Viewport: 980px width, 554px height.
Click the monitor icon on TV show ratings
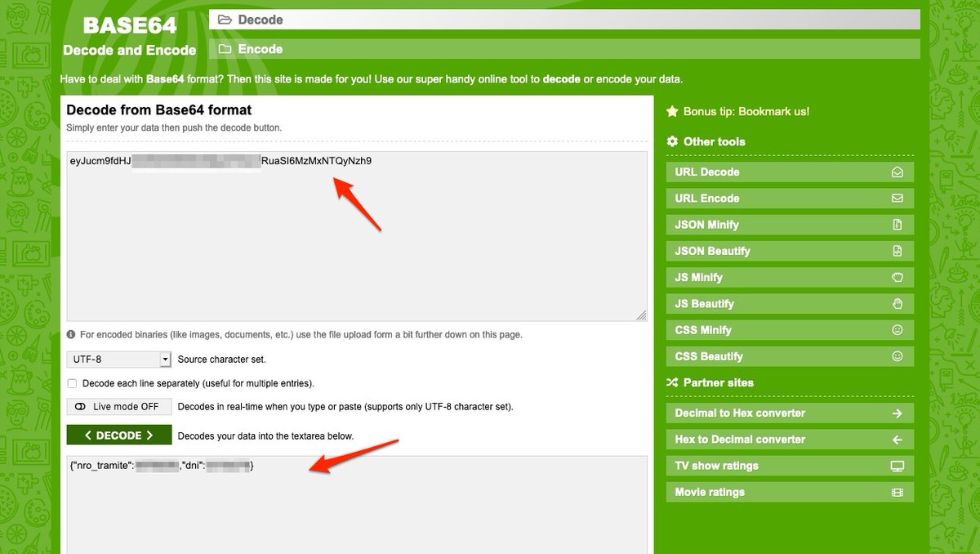point(898,466)
